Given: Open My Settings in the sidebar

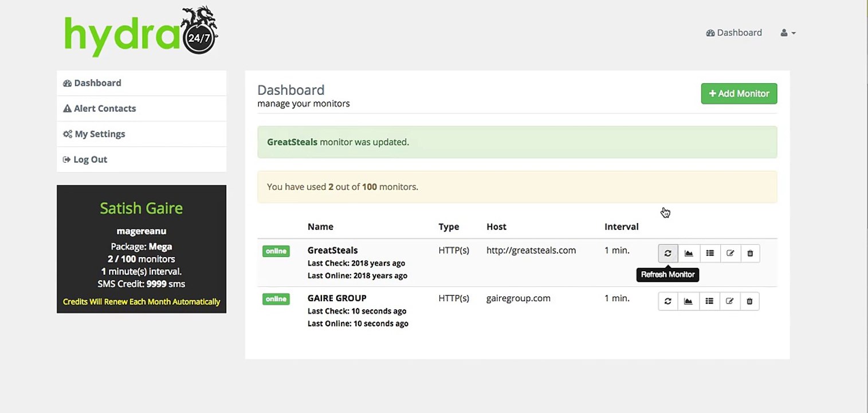Looking at the screenshot, I should (142, 134).
